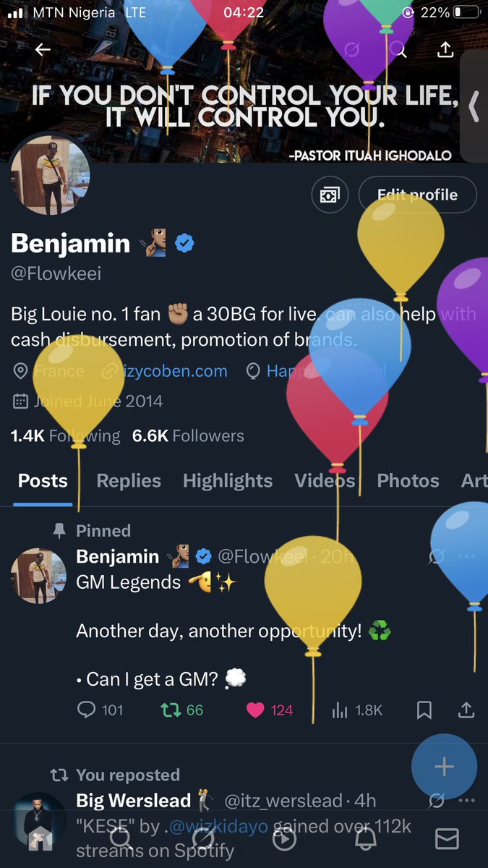The image size is (488, 868).
Task: Open messages envelope in bottom bar
Action: [447, 838]
